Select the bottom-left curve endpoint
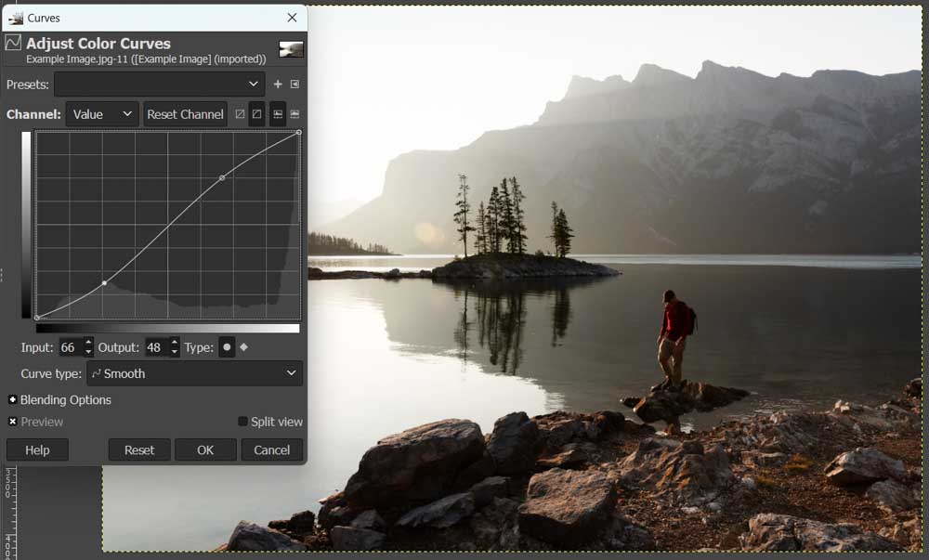929x560 pixels. (37, 318)
